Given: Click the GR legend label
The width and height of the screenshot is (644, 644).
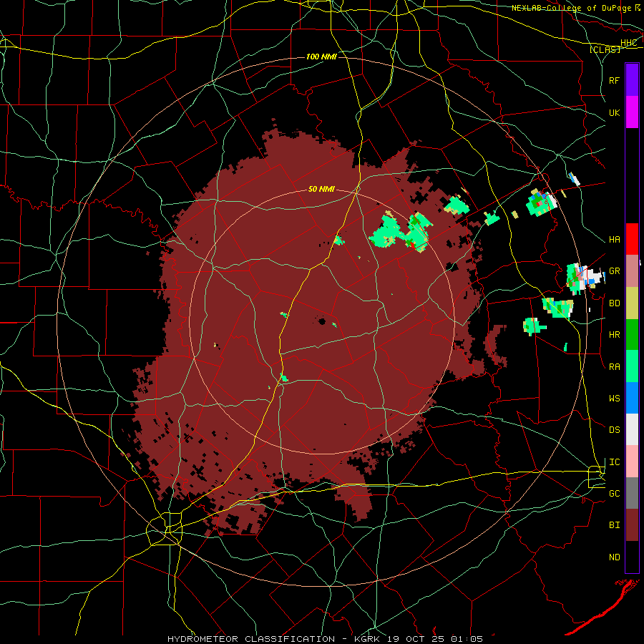Looking at the screenshot, I should [x=615, y=271].
